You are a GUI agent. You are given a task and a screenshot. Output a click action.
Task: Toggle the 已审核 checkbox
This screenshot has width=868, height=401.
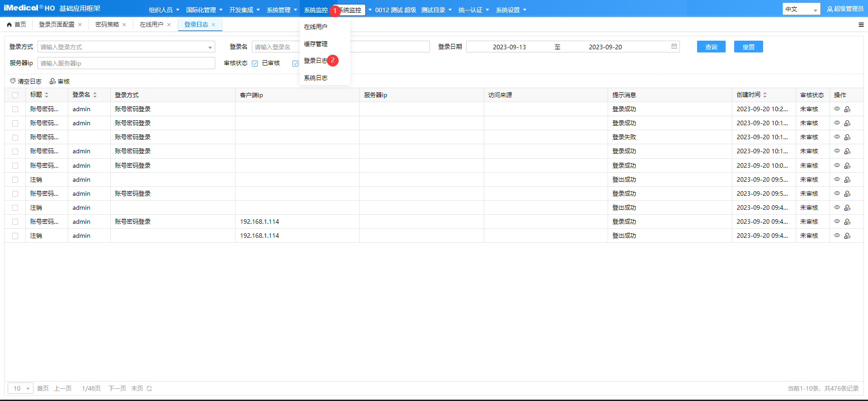(x=255, y=63)
